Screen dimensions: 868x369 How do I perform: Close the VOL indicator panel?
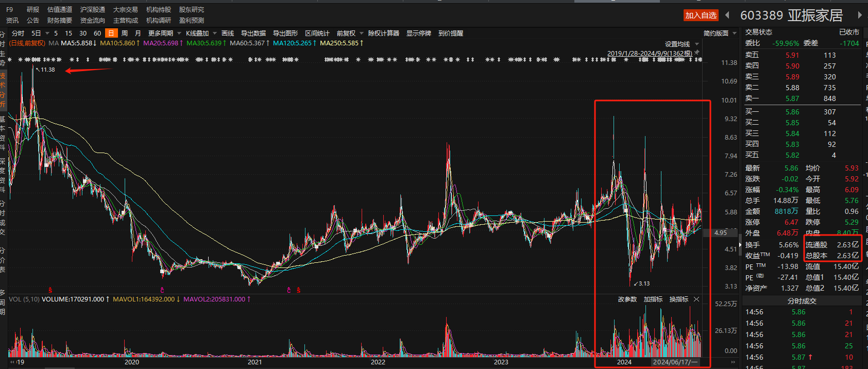pyautogui.click(x=696, y=299)
